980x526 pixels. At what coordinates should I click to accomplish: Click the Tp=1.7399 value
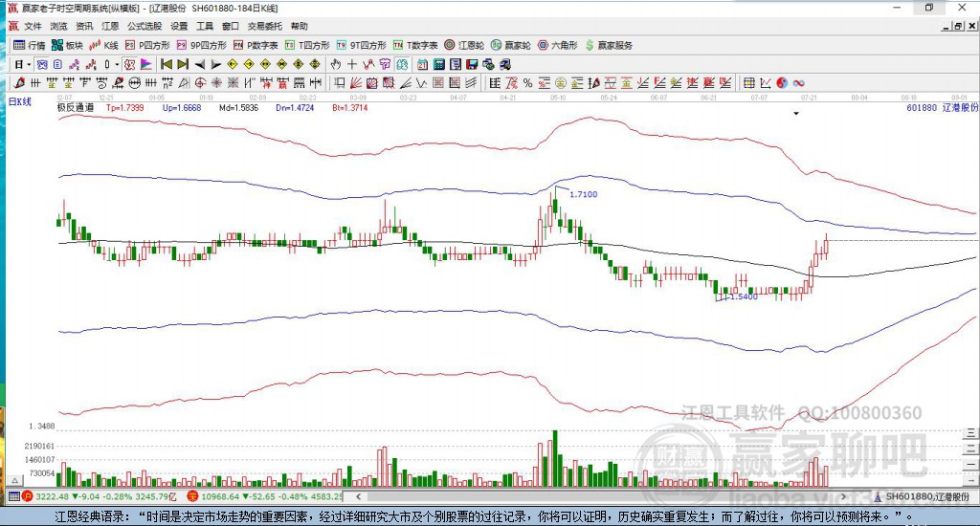click(125, 107)
